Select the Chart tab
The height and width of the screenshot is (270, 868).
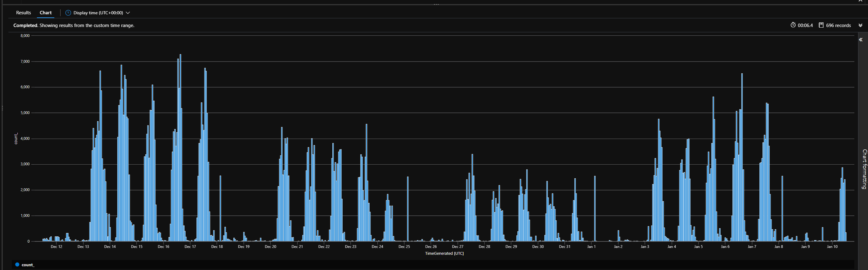46,13
